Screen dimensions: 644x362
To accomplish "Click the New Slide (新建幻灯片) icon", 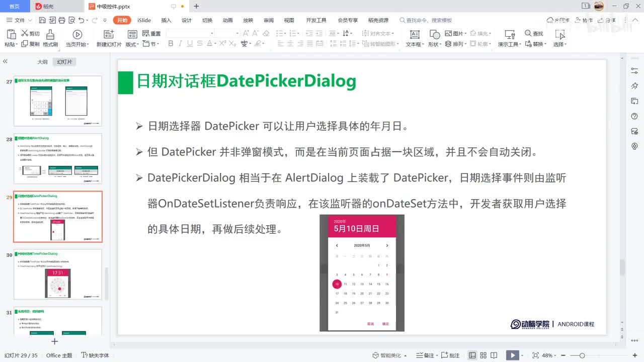I will point(109,34).
